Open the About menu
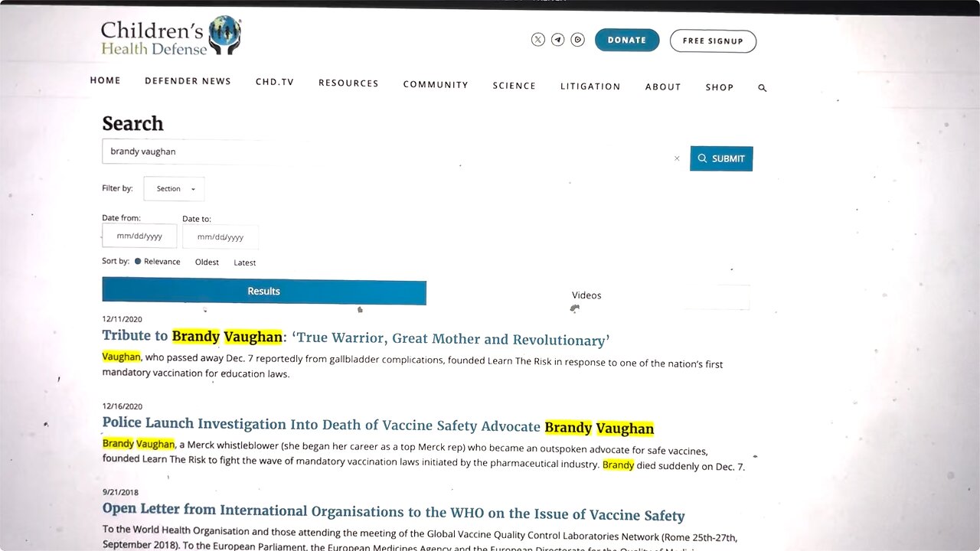The height and width of the screenshot is (551, 980). (663, 87)
